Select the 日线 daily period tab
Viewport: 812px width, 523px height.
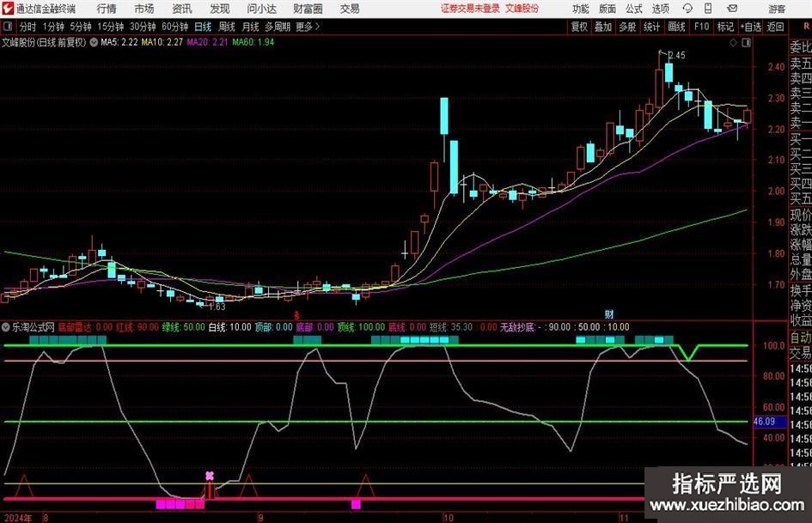(203, 27)
